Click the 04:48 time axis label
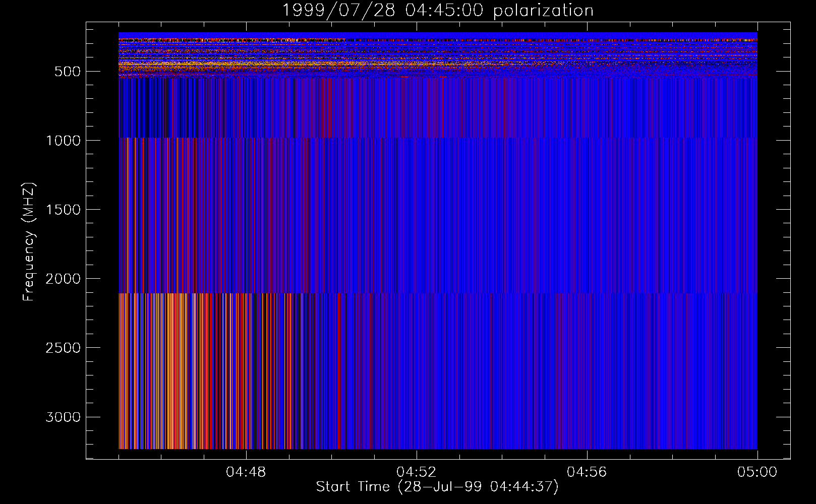 pos(246,472)
